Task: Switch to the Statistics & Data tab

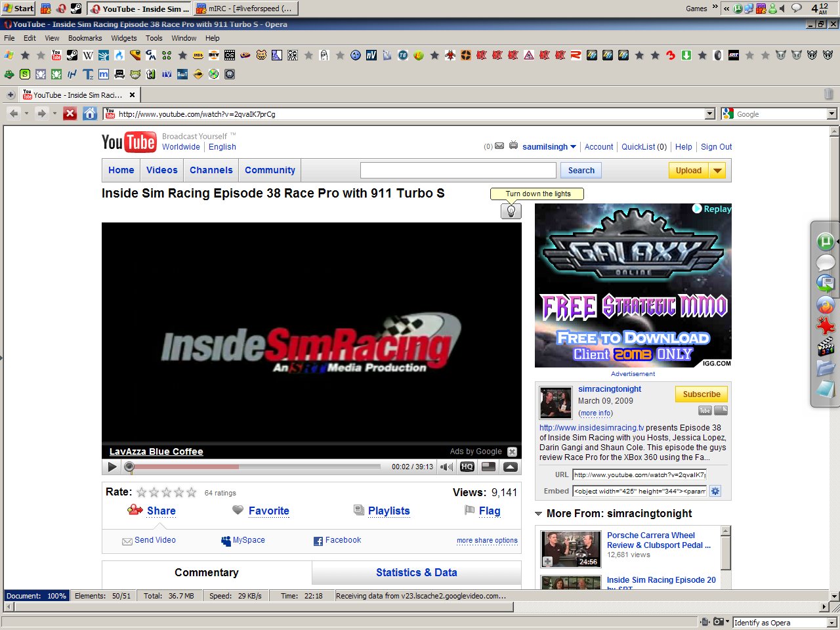Action: pos(416,572)
